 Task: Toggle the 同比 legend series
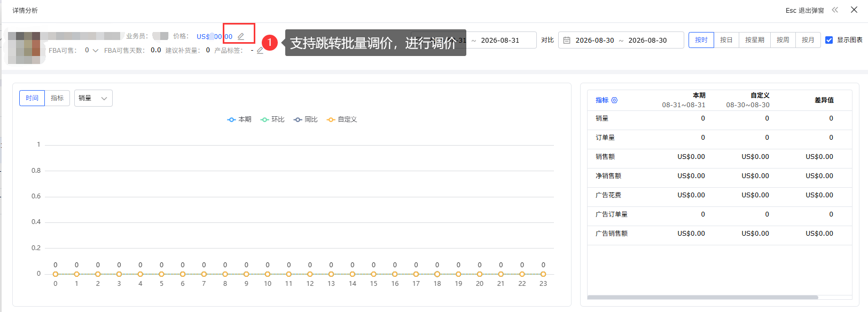click(306, 119)
